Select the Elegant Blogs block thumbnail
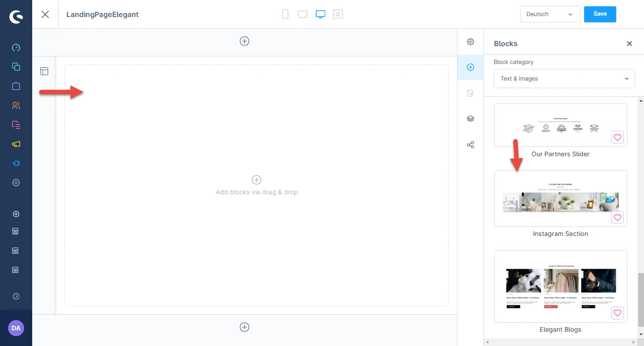644x346 pixels. [x=560, y=286]
